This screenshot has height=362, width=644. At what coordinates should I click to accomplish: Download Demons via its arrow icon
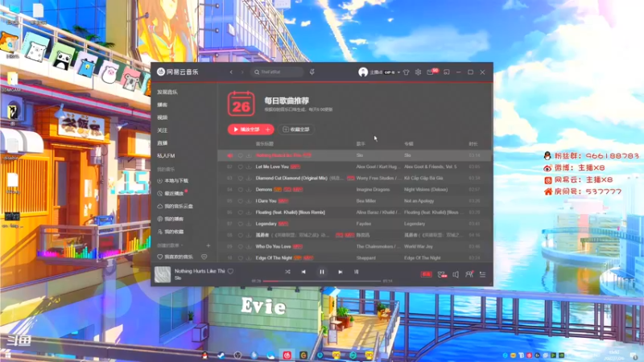click(249, 190)
